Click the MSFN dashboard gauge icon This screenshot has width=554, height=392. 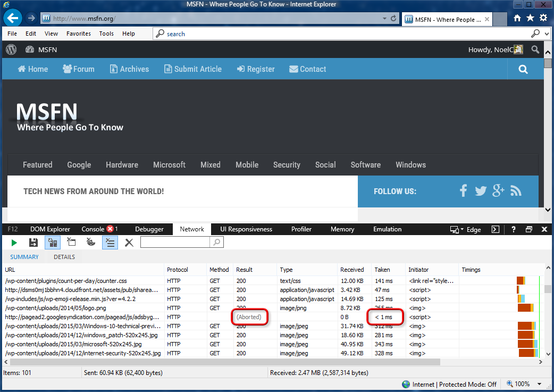[30, 49]
